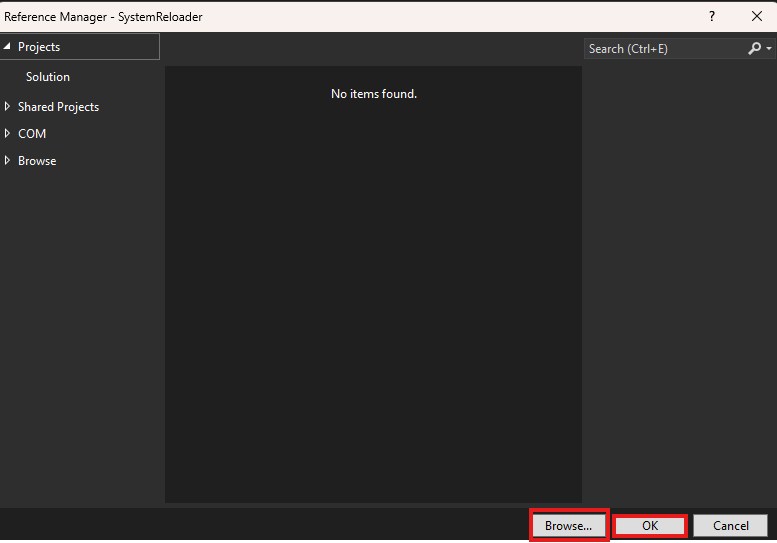Image resolution: width=777 pixels, height=543 pixels.
Task: Select the COM category label
Action: pos(32,134)
